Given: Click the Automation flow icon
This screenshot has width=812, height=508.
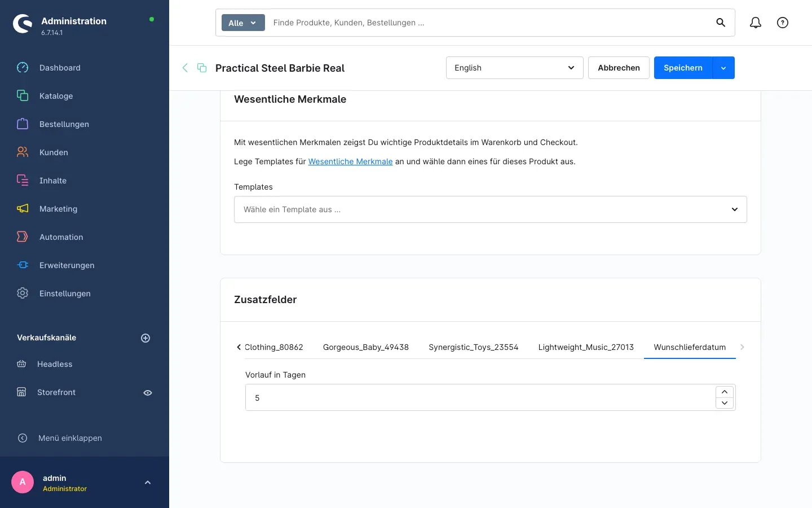Looking at the screenshot, I should 23,237.
